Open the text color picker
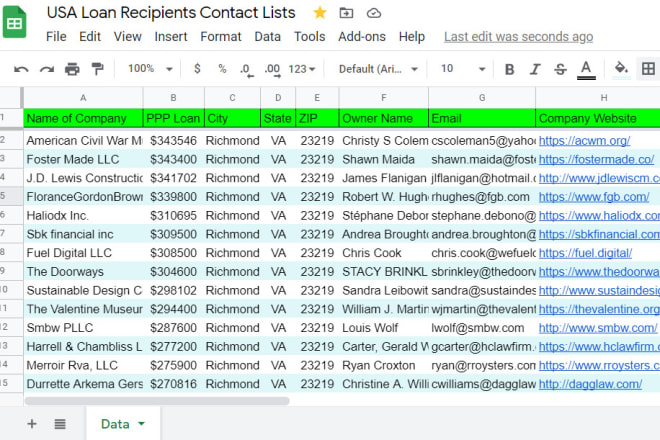The image size is (660, 440). (x=586, y=69)
